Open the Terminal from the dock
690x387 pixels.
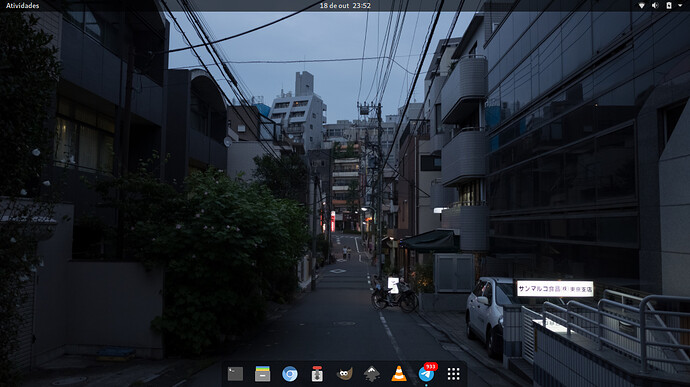(235, 374)
